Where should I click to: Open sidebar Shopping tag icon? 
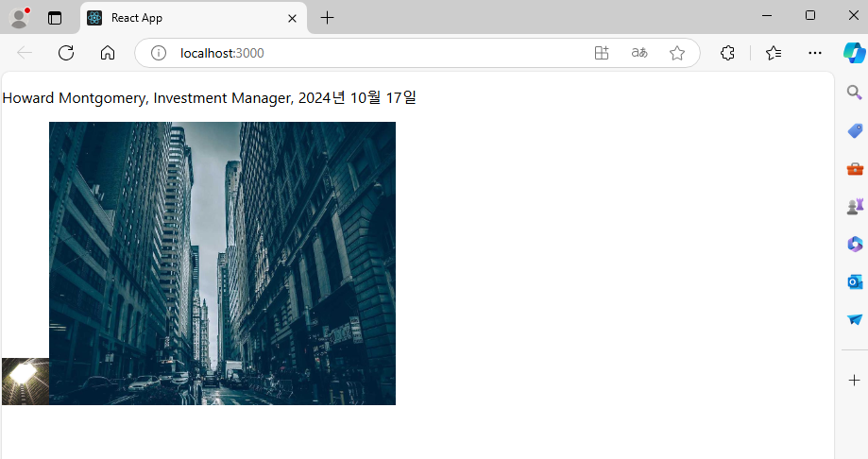click(x=854, y=130)
